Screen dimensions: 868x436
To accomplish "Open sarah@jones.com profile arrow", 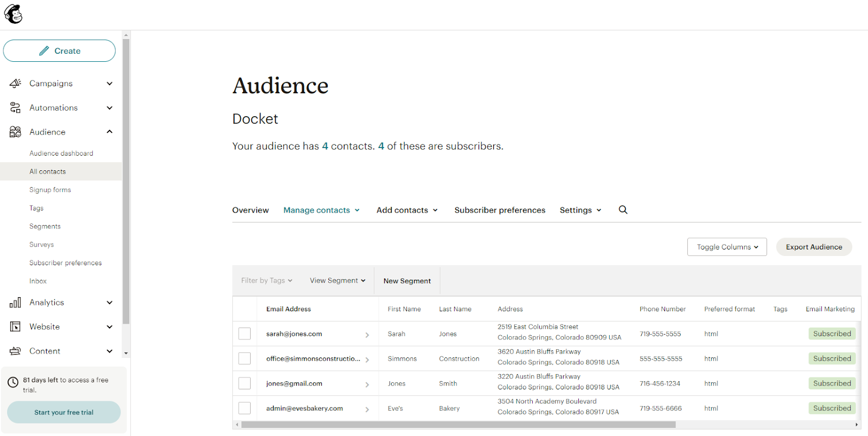I will (x=367, y=335).
